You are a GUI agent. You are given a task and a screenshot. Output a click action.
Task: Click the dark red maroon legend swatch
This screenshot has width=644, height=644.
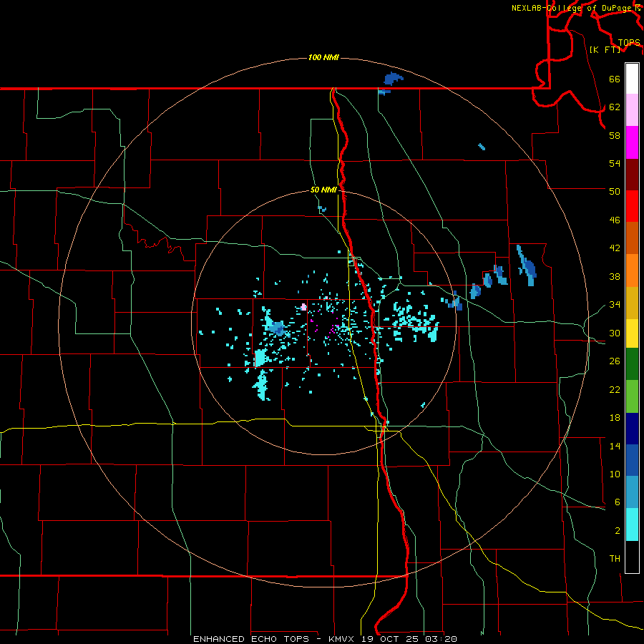click(632, 175)
